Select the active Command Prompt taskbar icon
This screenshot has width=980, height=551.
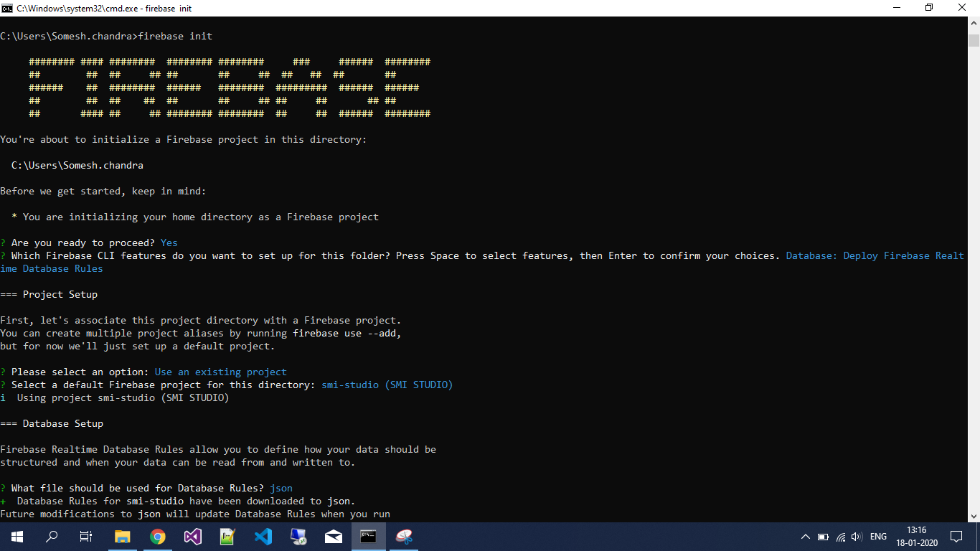point(368,536)
